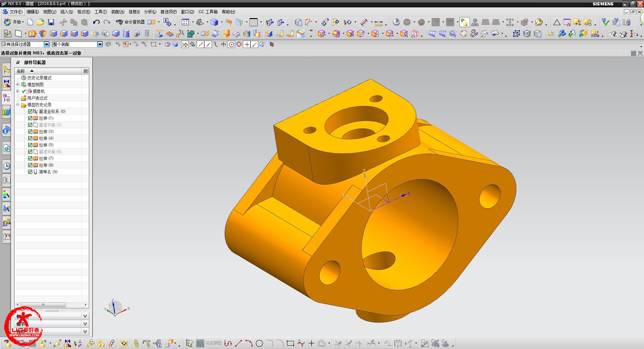Click the New file icon

(x=30, y=22)
